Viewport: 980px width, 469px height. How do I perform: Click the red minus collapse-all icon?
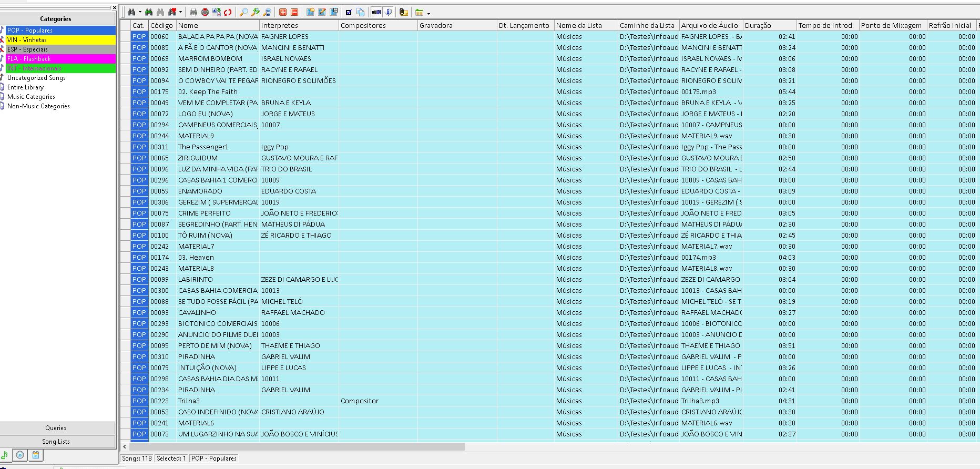[294, 12]
